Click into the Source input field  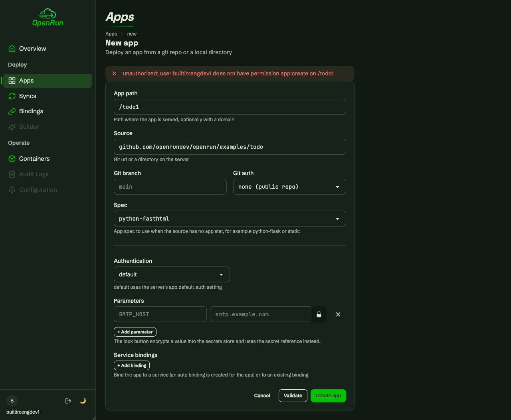[x=230, y=147]
